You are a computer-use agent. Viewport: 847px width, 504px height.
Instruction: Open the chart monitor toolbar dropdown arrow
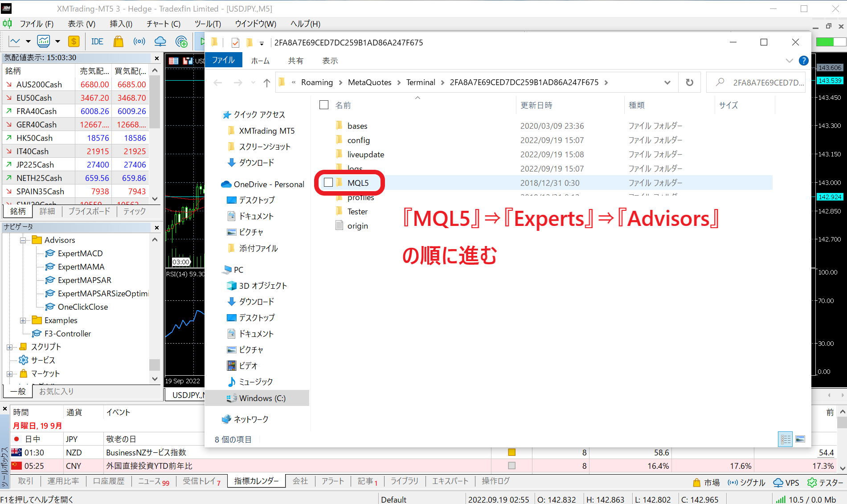(x=57, y=41)
